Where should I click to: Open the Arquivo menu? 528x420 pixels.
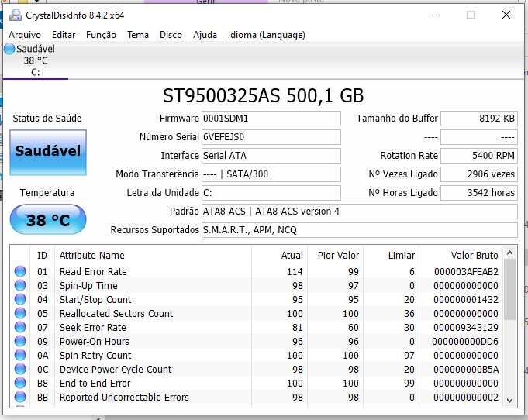(x=25, y=35)
